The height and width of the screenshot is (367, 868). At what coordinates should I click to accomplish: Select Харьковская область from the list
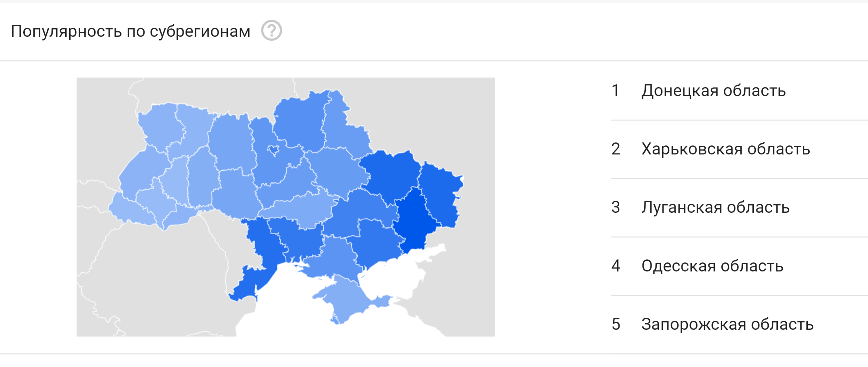725,149
